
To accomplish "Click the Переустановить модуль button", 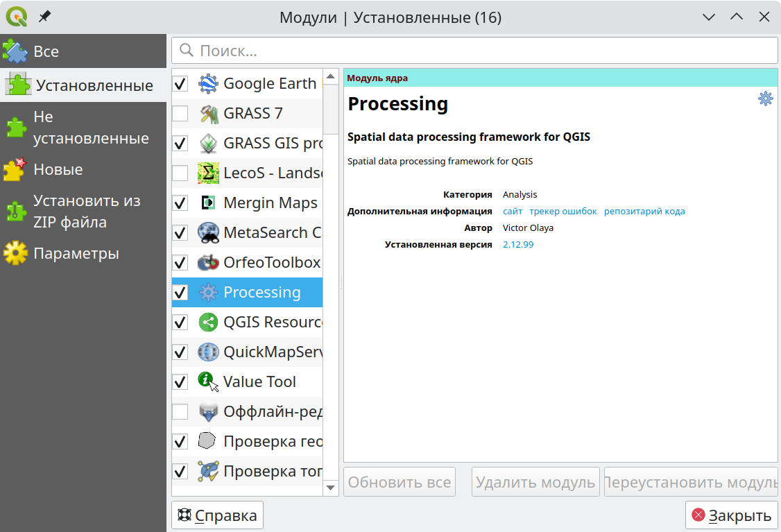I will [x=691, y=482].
